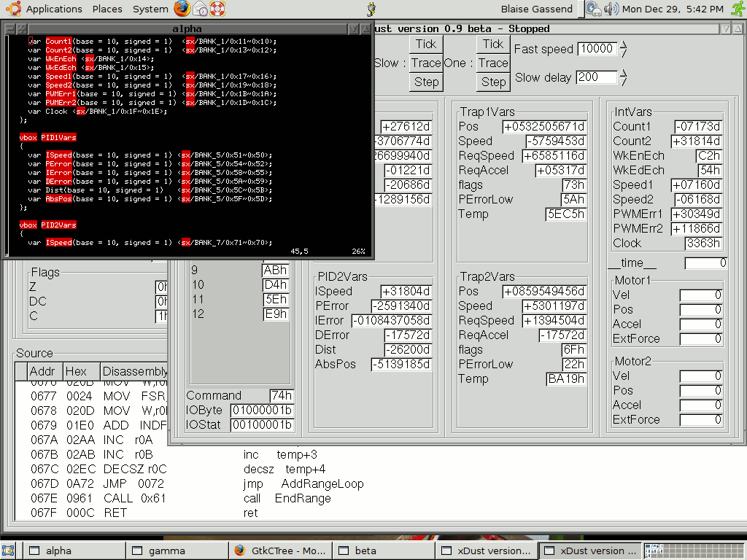Image resolution: width=747 pixels, height=560 pixels.
Task: Open the Applications menu
Action: point(46,9)
